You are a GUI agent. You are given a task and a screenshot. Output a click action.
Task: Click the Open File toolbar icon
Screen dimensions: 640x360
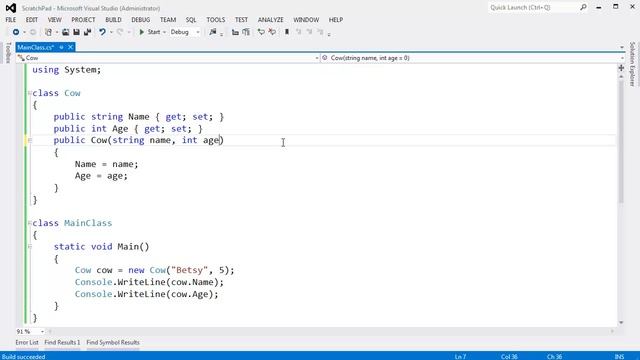[x=65, y=32]
